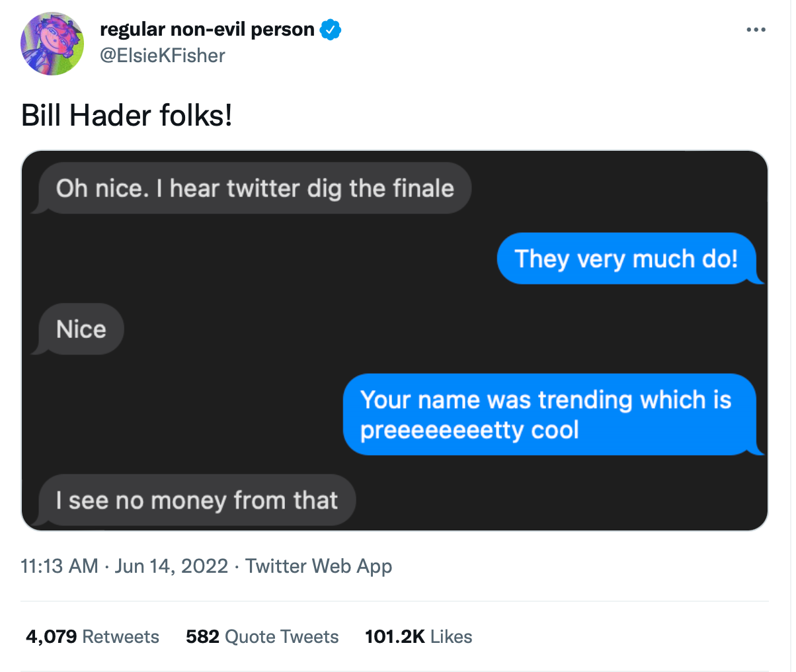Click the "Oh nice. I hear twitter" message bubble
The image size is (796, 672).
(255, 189)
